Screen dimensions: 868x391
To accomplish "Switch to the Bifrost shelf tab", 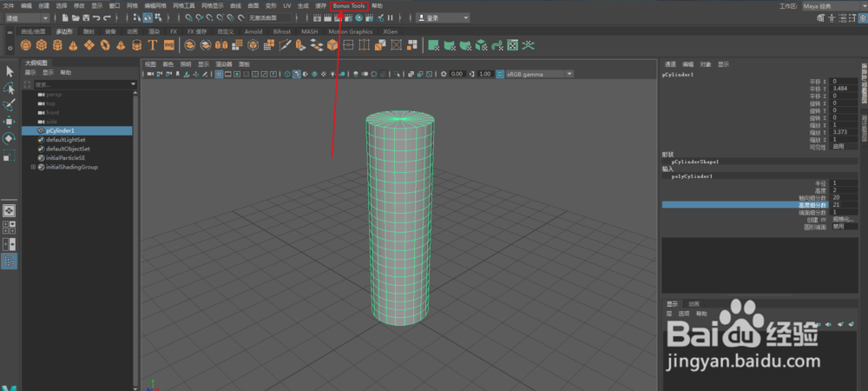I will coord(282,31).
